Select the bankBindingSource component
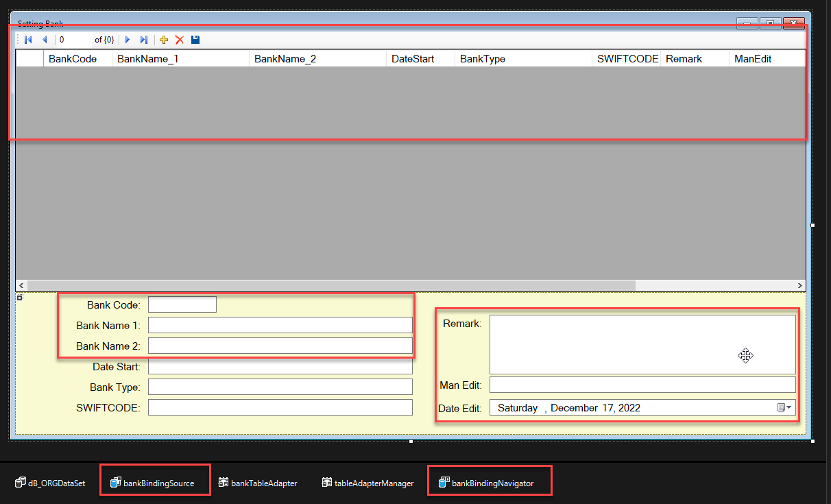 152,483
